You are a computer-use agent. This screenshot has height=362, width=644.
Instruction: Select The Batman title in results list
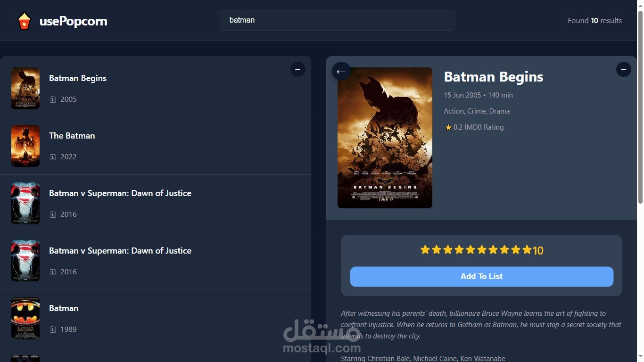click(x=72, y=136)
